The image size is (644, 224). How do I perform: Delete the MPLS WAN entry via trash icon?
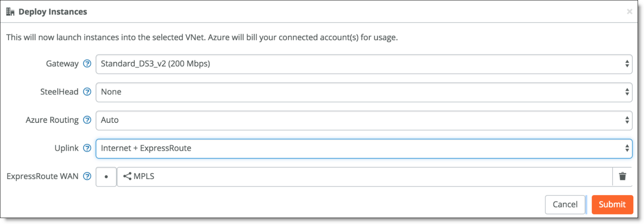[x=622, y=176]
